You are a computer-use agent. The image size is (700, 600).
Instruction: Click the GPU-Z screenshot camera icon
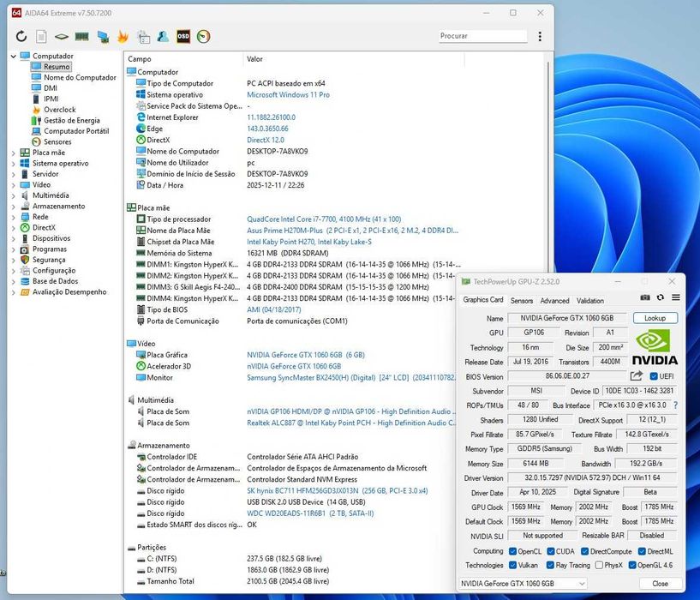[645, 297]
